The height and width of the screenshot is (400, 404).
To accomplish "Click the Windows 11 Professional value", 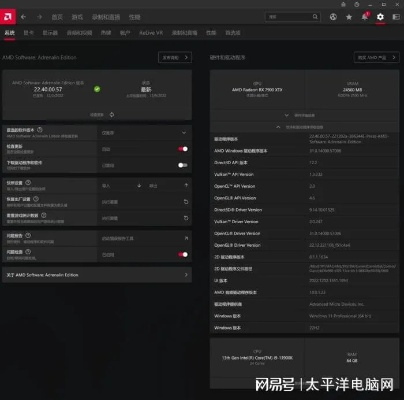I will pos(340,316).
